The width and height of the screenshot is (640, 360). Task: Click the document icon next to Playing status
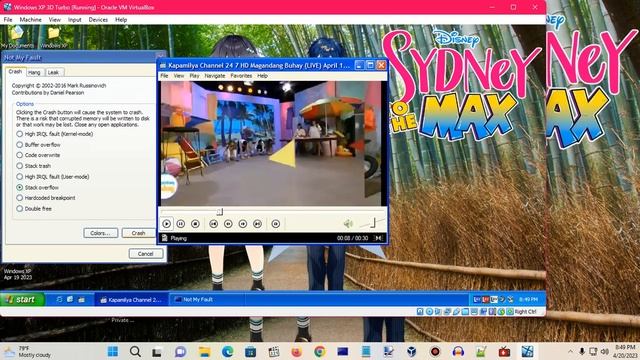tap(164, 238)
